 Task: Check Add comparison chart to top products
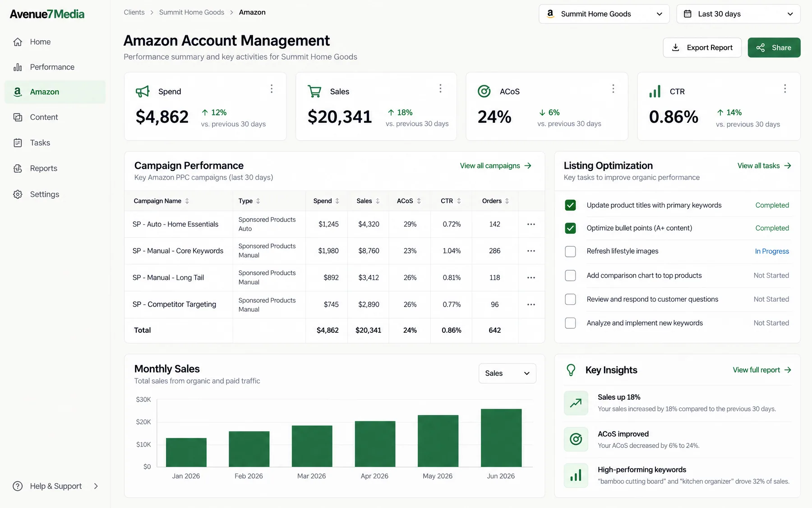click(570, 275)
